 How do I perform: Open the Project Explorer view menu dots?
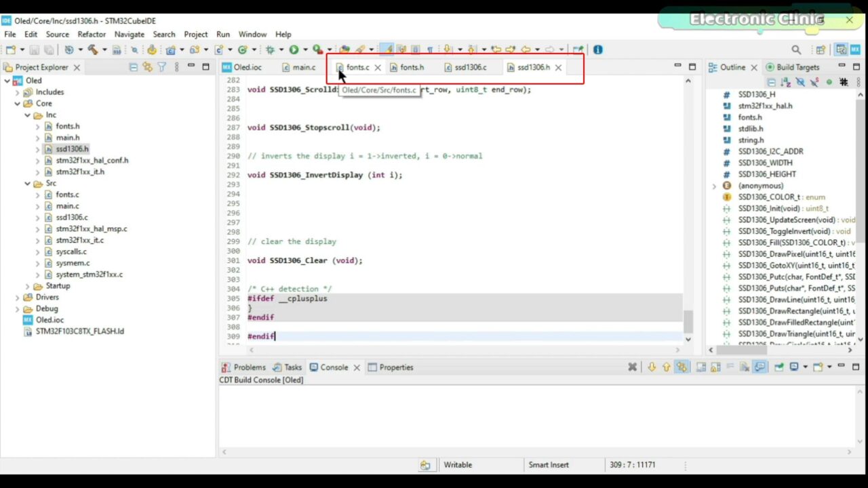pos(176,67)
